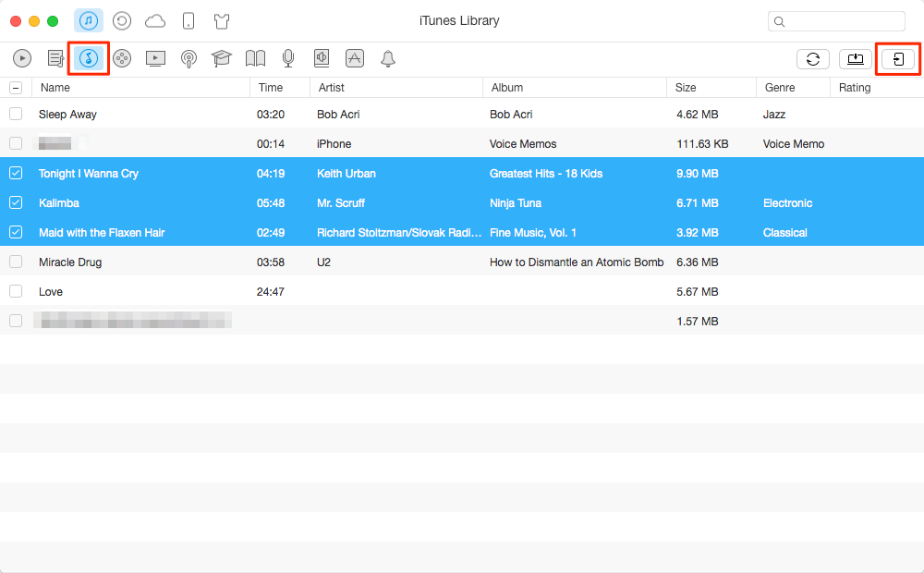Check the Miracle Drug checkbox
Screen dimensions: 924x573
coord(16,262)
